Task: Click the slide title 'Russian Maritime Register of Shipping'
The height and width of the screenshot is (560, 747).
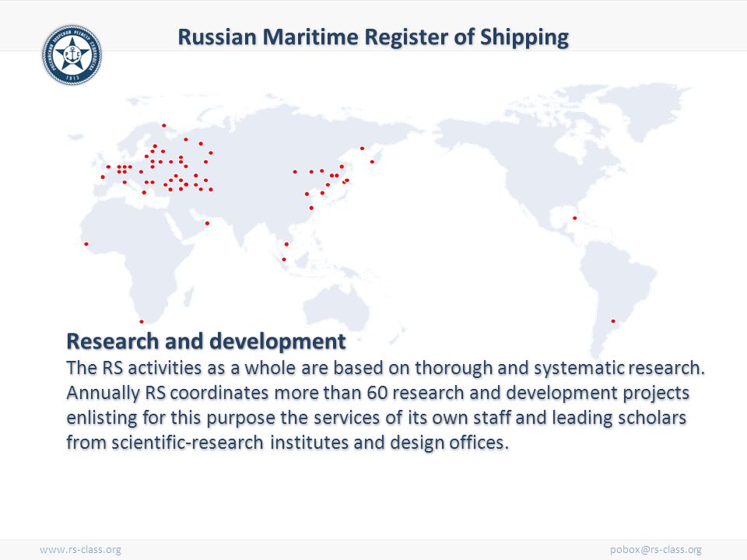Action: click(x=373, y=37)
